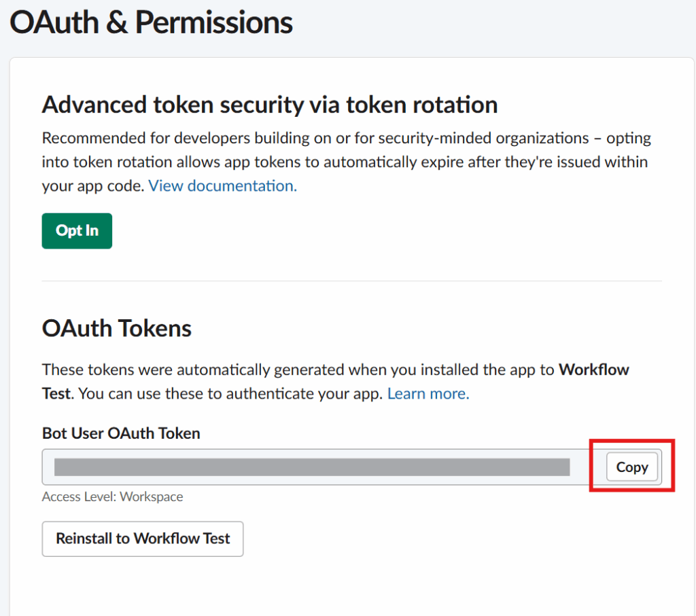Click the green Opt In button
This screenshot has height=616, width=696.
pos(77,231)
